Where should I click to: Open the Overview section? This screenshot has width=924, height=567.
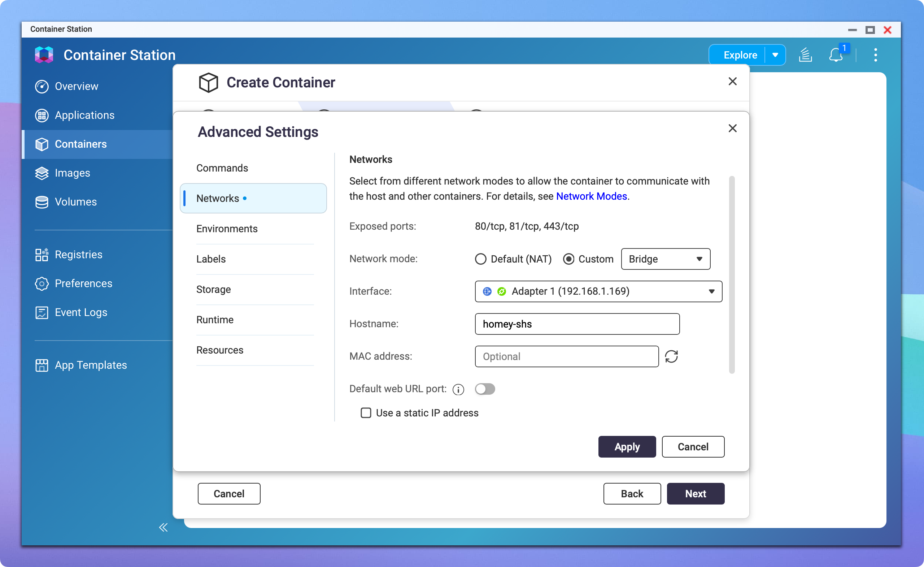(77, 86)
